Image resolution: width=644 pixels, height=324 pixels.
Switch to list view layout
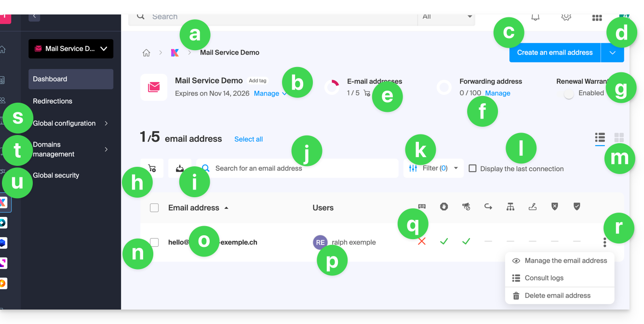click(600, 138)
